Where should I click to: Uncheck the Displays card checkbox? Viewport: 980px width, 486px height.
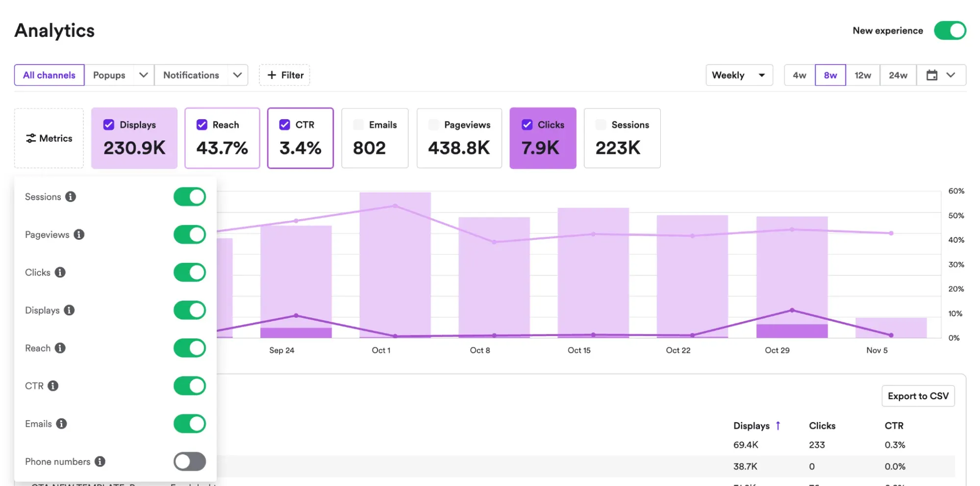point(109,125)
